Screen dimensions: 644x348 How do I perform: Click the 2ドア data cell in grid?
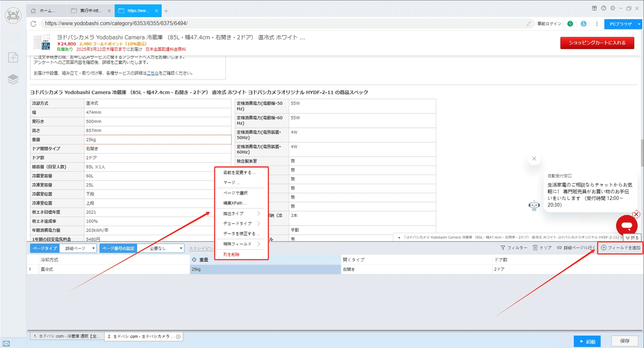[x=568, y=269]
